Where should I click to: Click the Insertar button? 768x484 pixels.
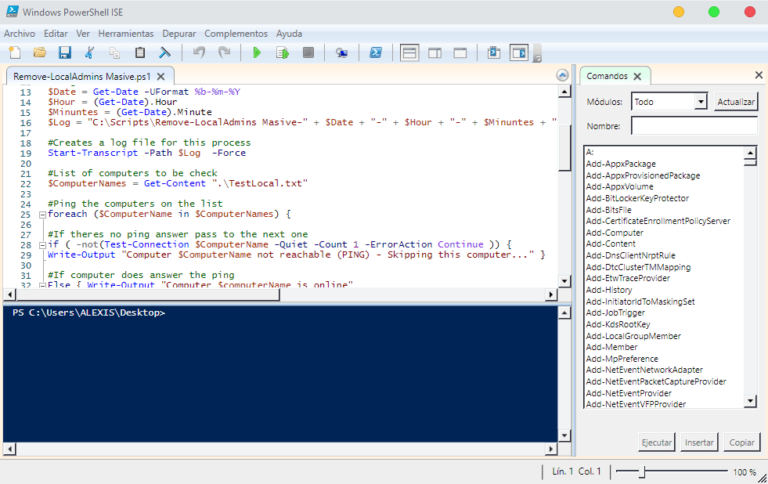pyautogui.click(x=699, y=442)
